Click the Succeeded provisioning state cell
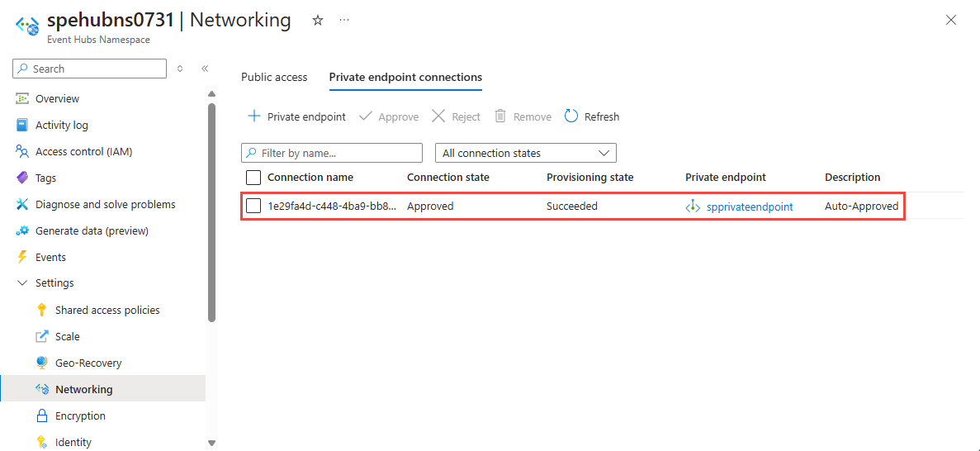The width and height of the screenshot is (980, 451). tap(572, 207)
